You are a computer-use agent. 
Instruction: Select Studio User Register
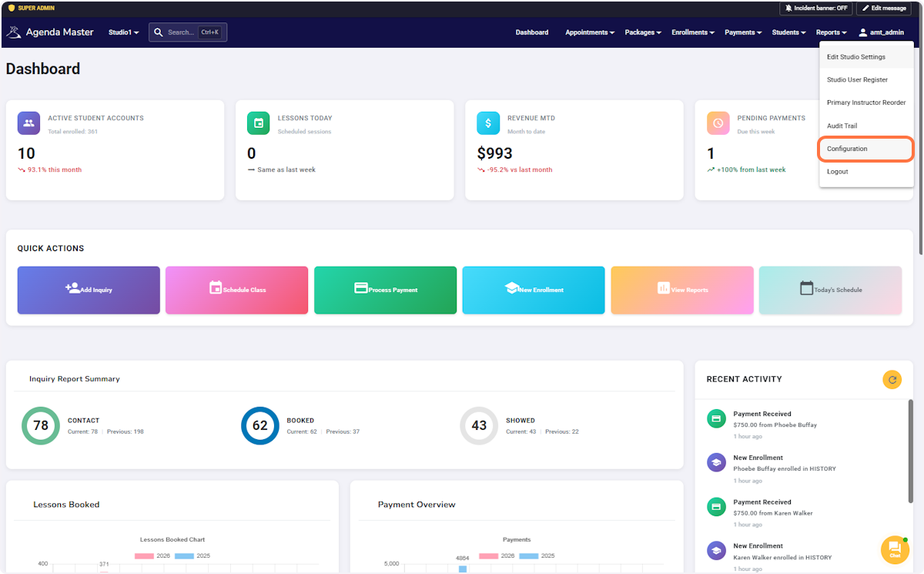(x=866, y=80)
